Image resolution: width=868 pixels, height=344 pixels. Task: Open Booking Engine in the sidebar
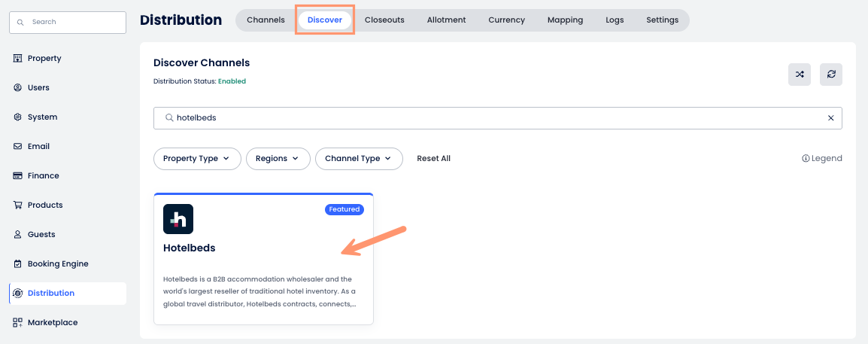click(57, 264)
